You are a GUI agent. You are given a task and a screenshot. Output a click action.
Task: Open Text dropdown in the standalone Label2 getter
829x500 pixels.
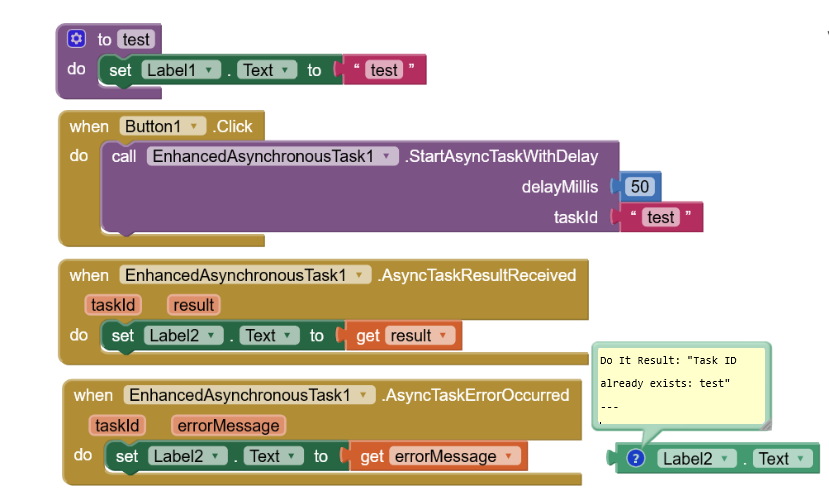point(783,458)
